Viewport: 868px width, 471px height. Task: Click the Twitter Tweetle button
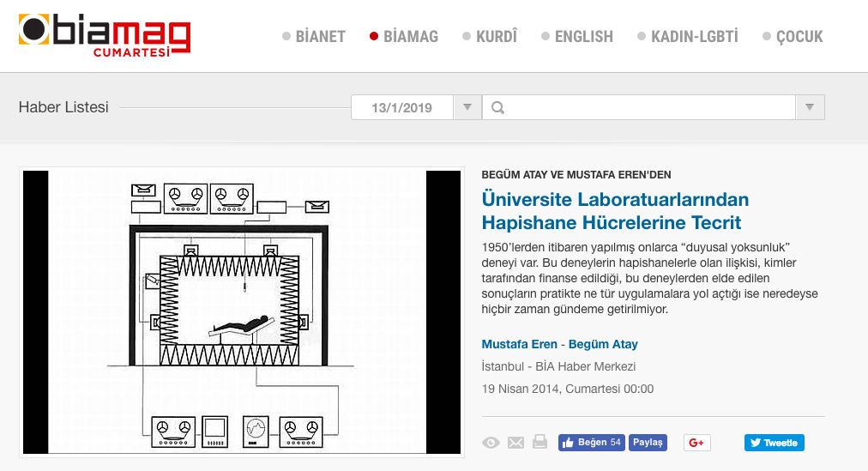774,443
